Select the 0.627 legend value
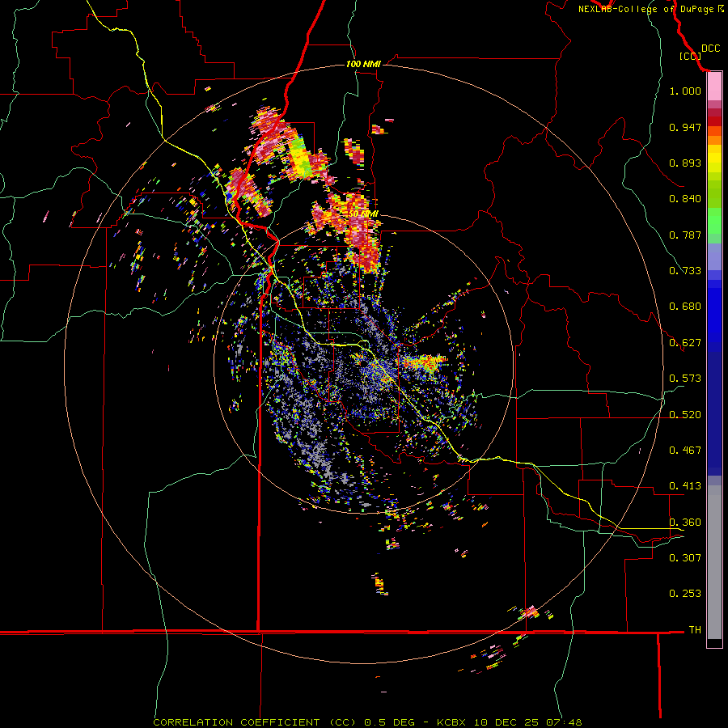This screenshot has height=728, width=728. (x=685, y=343)
